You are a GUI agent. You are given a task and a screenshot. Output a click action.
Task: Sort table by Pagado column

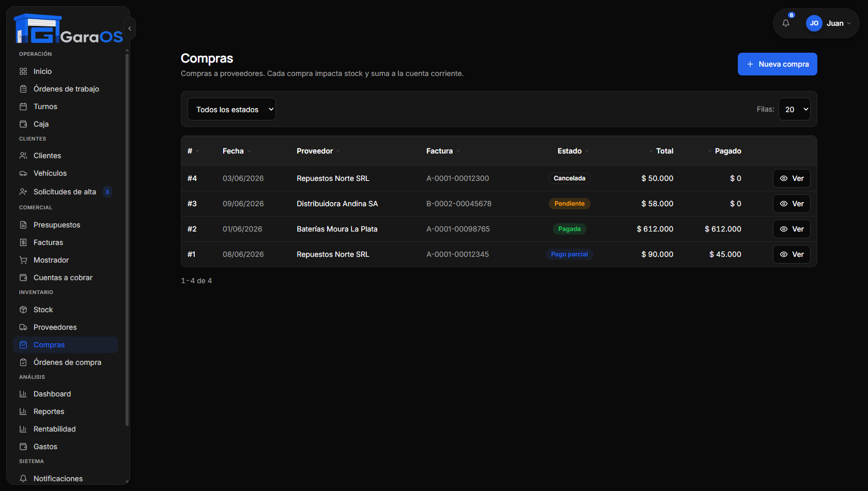724,151
